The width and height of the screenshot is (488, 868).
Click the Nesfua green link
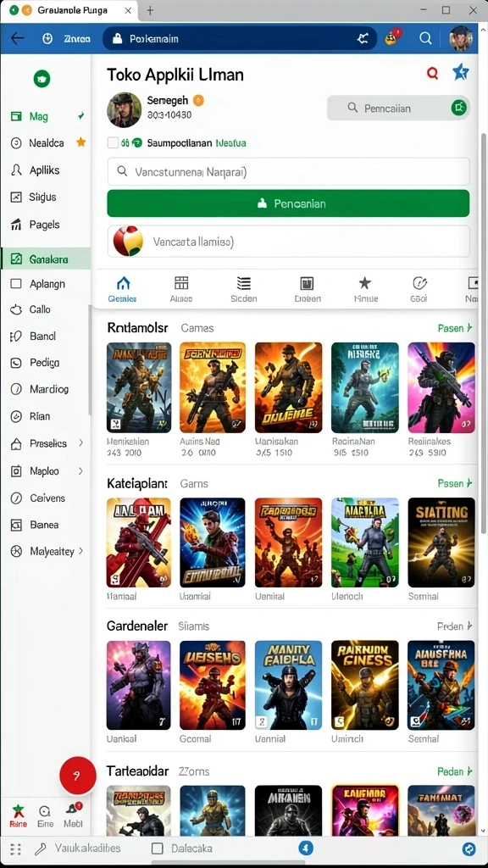230,142
